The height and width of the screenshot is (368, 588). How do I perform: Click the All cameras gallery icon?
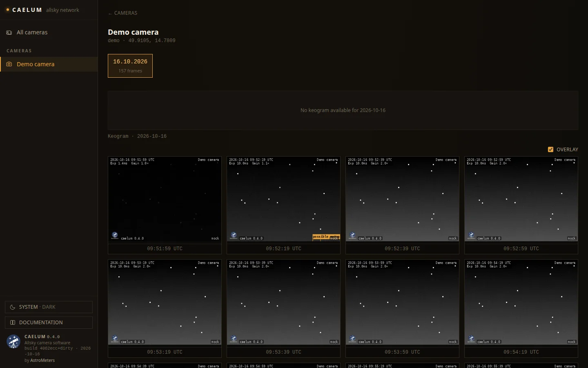(9, 32)
